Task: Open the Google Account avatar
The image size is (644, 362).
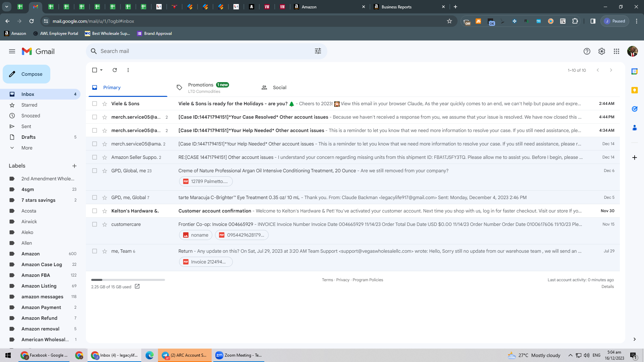Action: click(632, 51)
